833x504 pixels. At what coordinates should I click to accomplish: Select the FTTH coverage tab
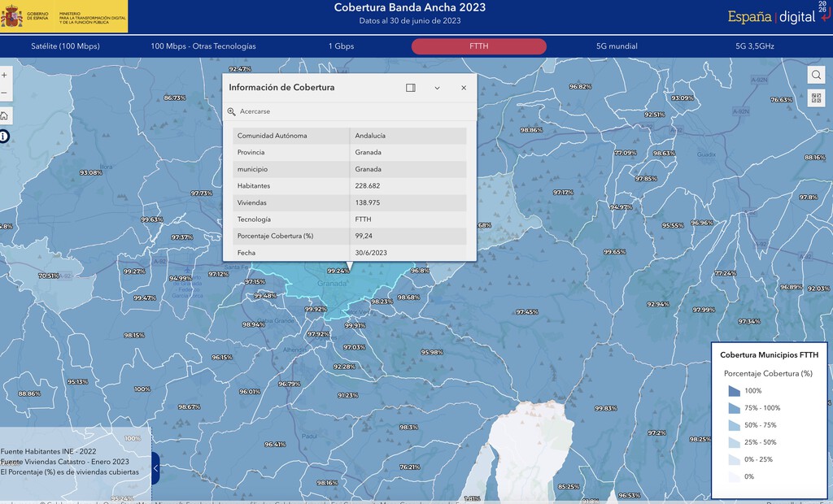pos(478,46)
